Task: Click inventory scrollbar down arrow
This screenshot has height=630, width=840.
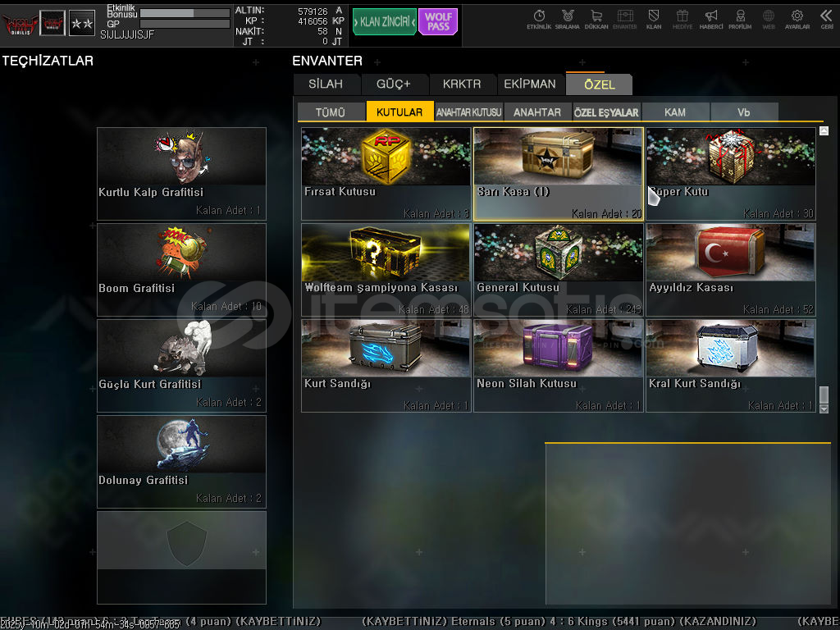Action: [824, 409]
